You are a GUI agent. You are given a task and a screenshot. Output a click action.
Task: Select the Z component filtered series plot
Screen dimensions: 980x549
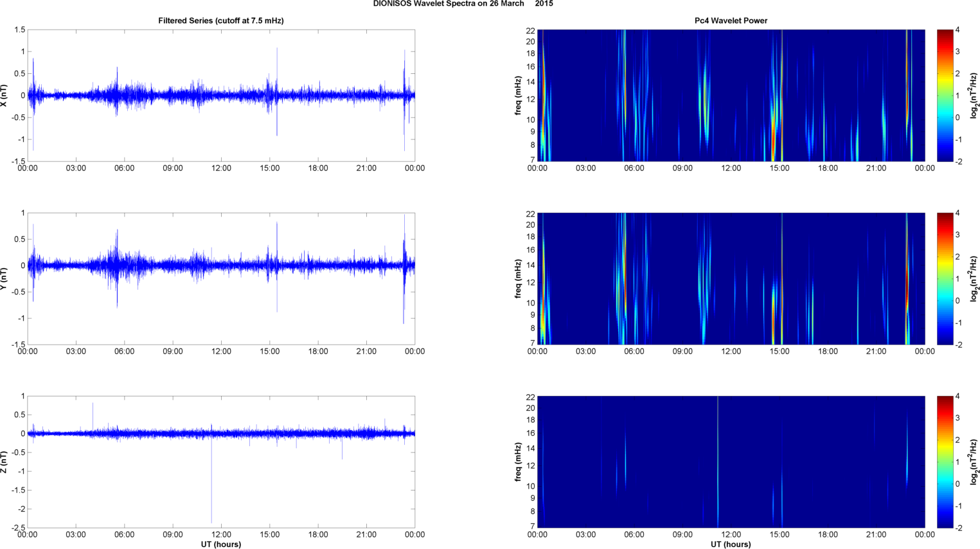tap(221, 462)
